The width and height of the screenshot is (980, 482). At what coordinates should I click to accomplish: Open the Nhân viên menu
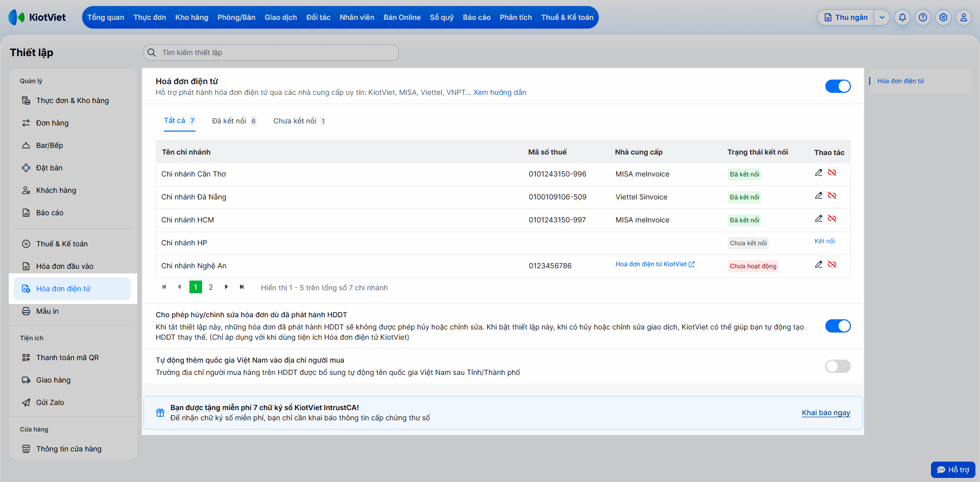(x=357, y=17)
